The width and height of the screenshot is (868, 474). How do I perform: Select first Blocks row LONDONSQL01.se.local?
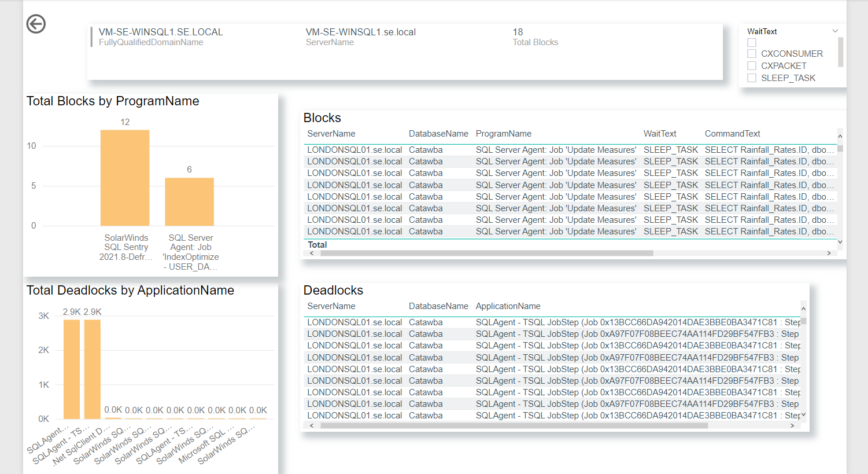point(354,150)
